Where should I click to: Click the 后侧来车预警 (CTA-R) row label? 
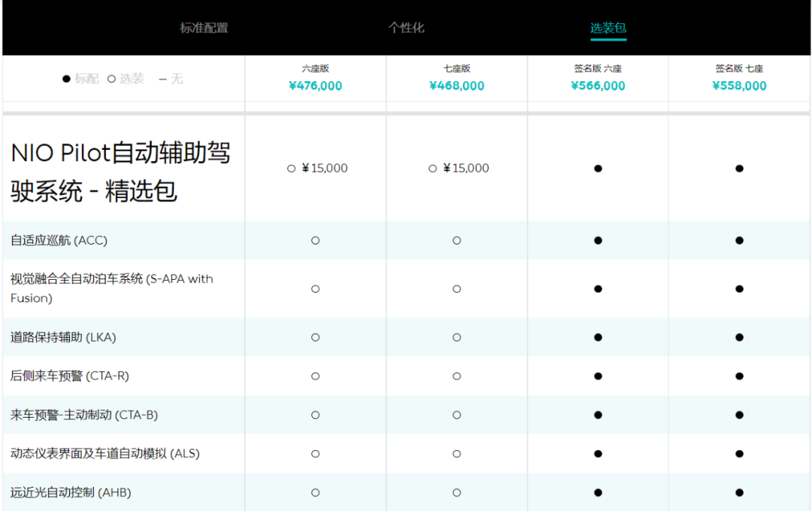click(70, 376)
